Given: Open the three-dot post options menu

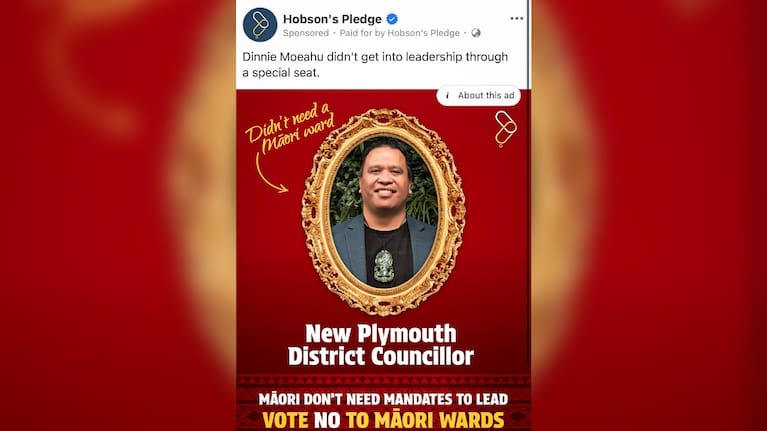Looking at the screenshot, I should point(517,19).
